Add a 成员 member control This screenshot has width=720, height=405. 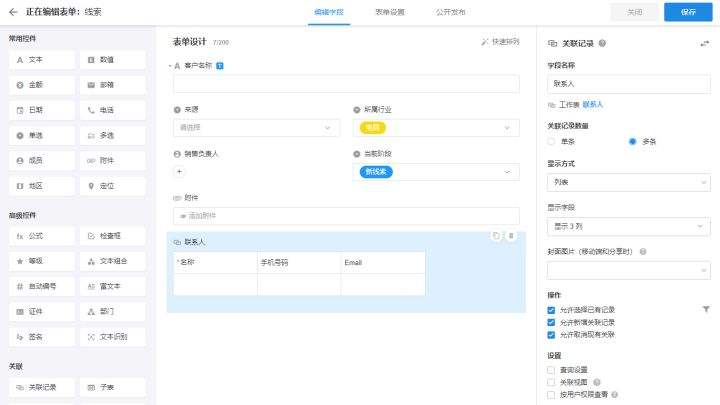coord(42,161)
